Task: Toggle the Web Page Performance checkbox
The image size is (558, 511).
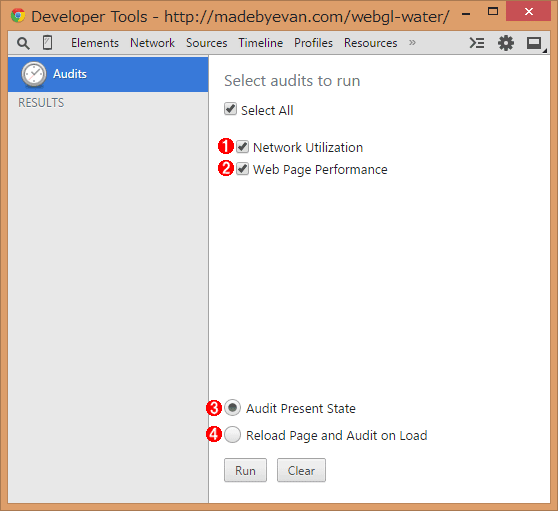Action: (242, 169)
